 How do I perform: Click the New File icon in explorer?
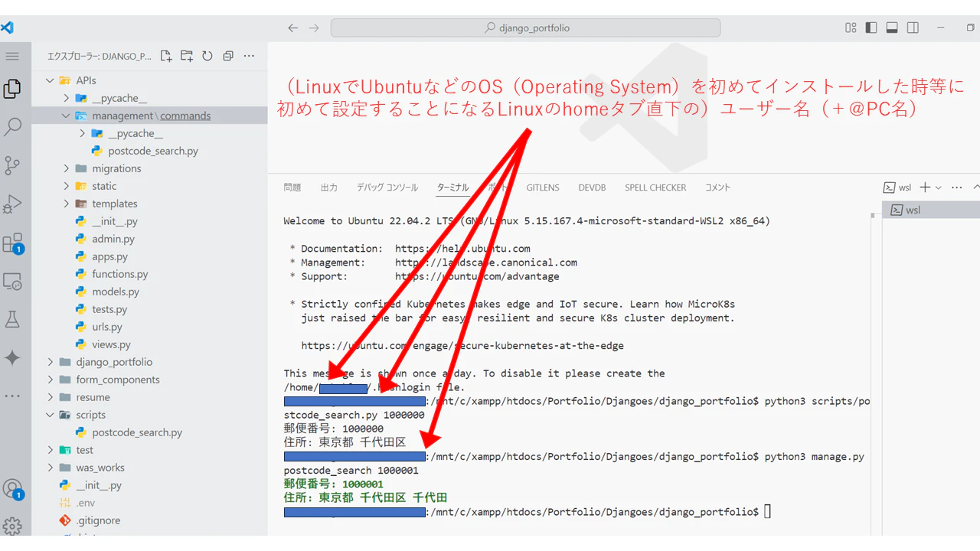pos(166,56)
